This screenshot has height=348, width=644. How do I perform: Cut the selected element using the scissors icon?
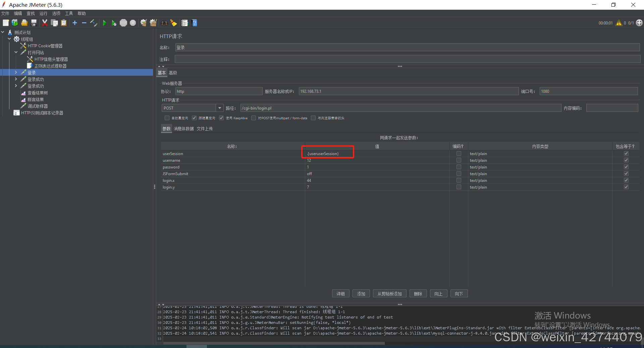45,23
